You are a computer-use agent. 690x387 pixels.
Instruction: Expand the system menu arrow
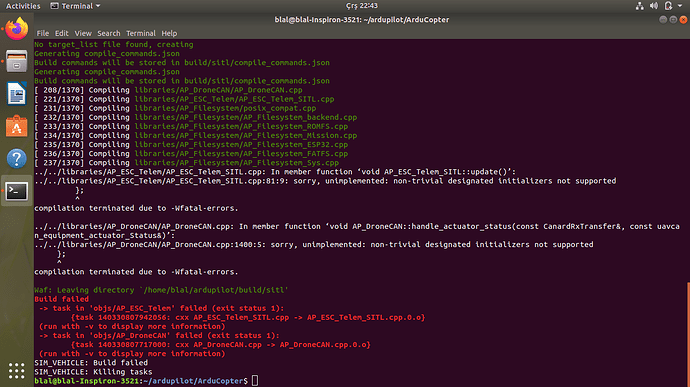(680, 6)
